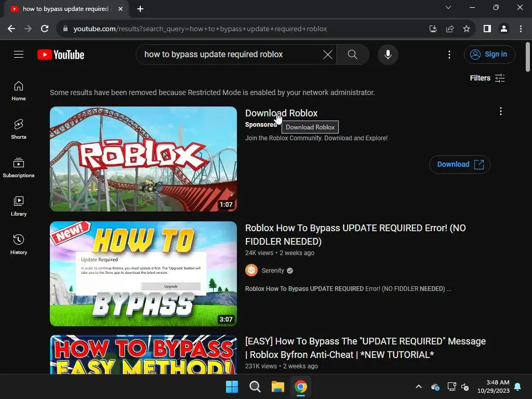Click the Sign in button
This screenshot has height=399, width=532.
[489, 54]
